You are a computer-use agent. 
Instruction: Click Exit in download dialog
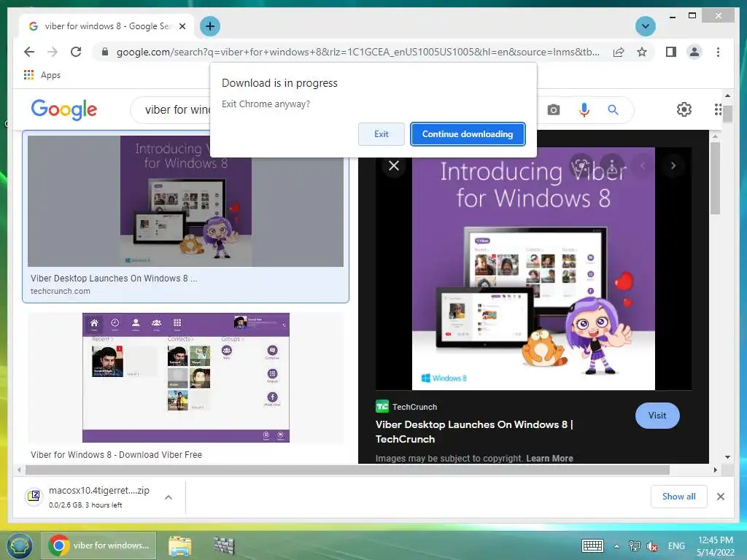(381, 134)
